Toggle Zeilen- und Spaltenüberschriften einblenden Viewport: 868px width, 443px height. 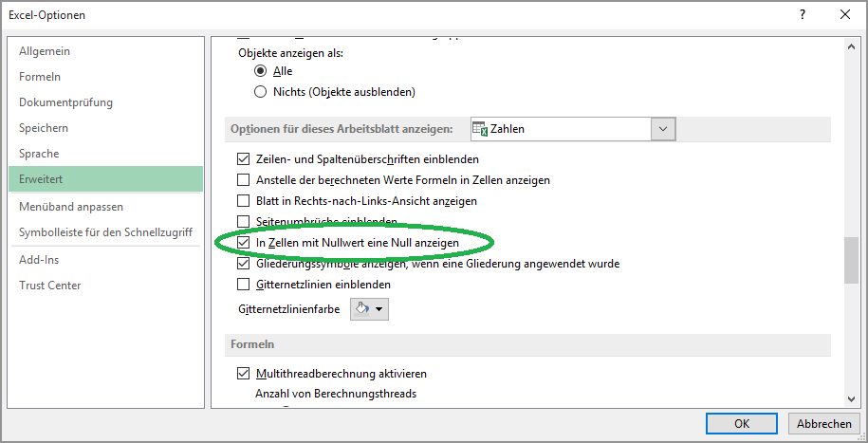pyautogui.click(x=243, y=159)
